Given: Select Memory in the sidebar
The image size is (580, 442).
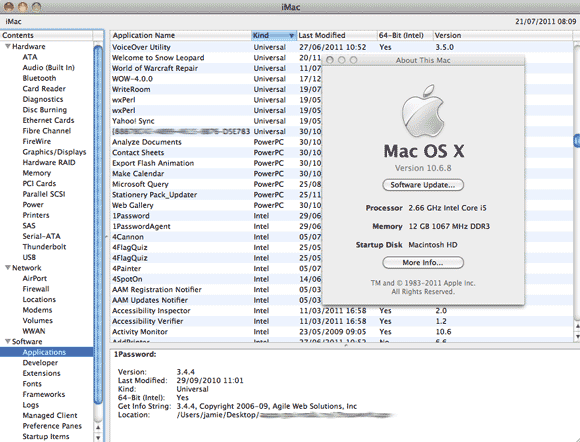Looking at the screenshot, I should 37,173.
